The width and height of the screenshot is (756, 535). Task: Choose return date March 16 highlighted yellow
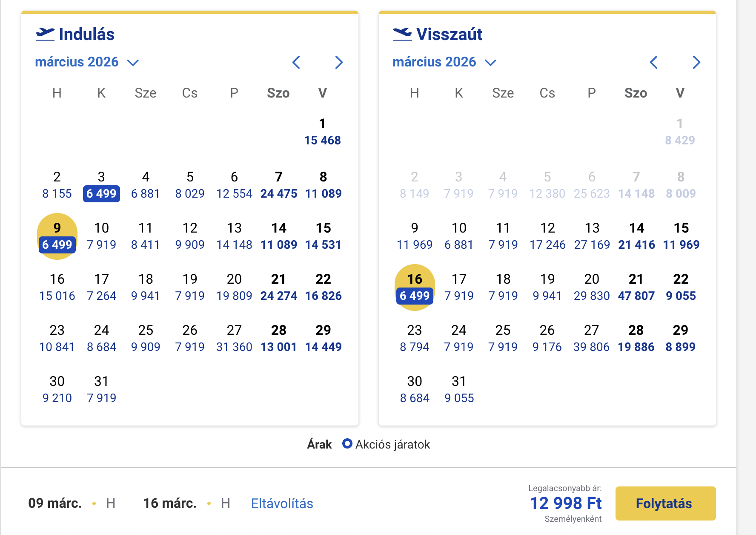coord(415,288)
